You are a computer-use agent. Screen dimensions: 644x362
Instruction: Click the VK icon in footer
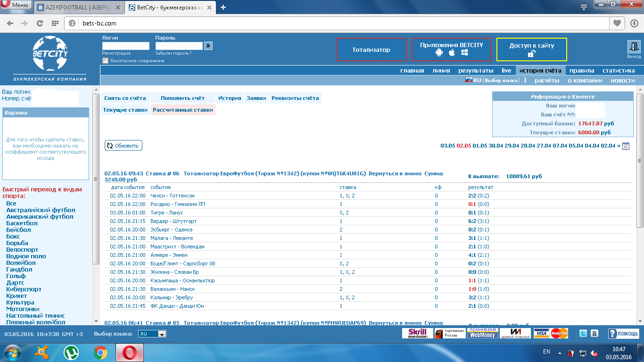point(594,333)
